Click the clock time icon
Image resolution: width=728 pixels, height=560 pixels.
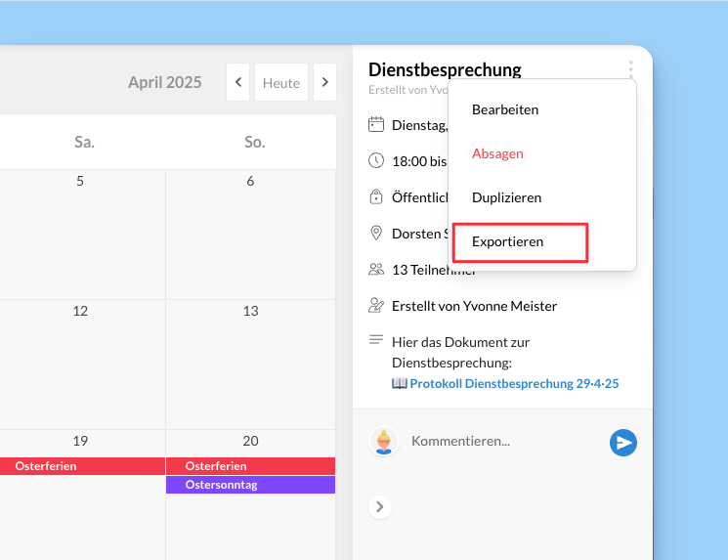[x=376, y=160]
